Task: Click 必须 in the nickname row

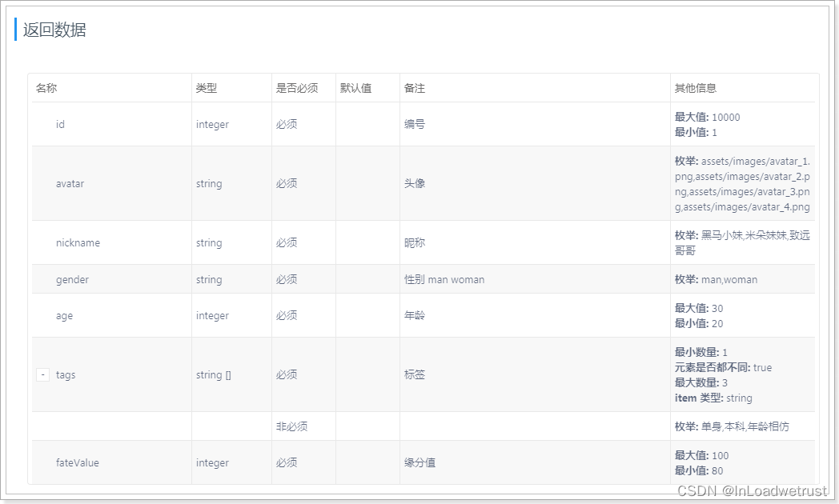Action: click(x=287, y=242)
